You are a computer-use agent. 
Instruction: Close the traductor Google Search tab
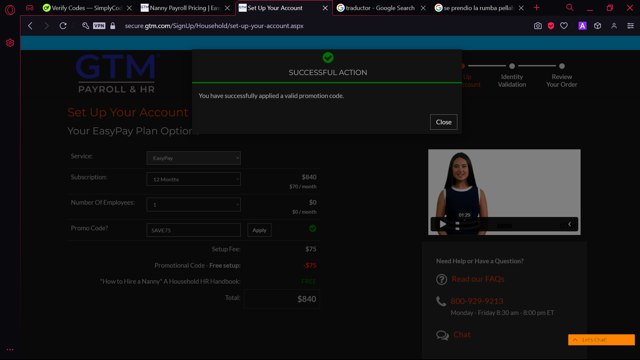pyautogui.click(x=423, y=8)
